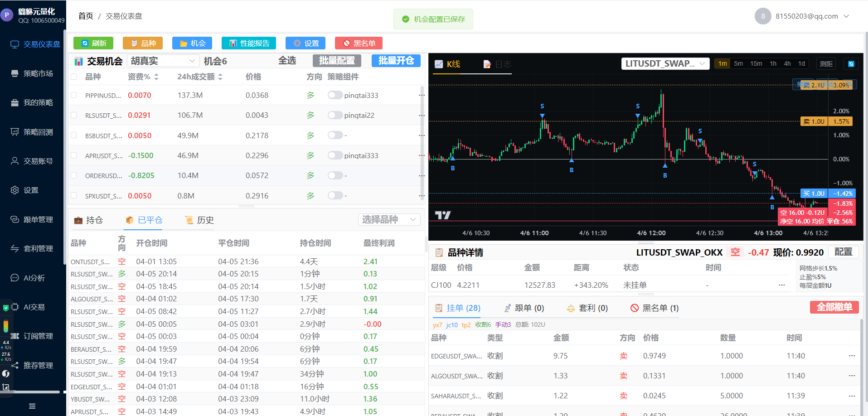Open more options for SAHARAUSDT order
Viewport: 868px width, 416px height.
point(852,396)
